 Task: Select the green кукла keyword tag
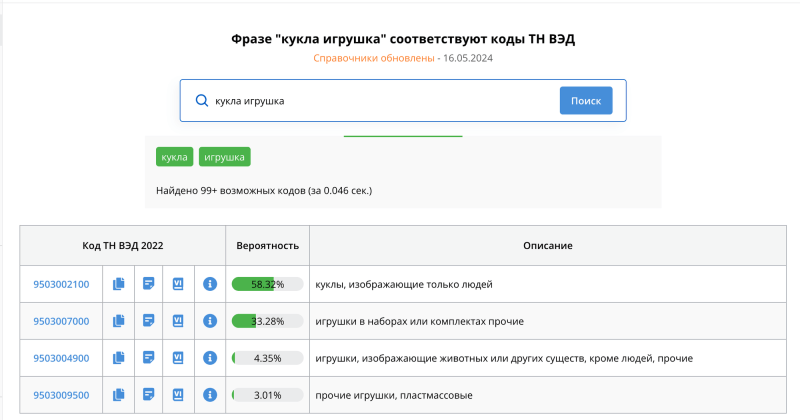[174, 157]
